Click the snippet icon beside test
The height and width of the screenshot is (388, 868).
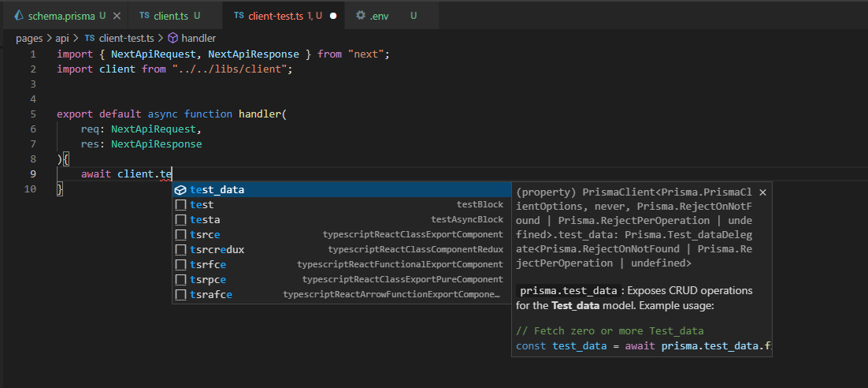click(180, 205)
